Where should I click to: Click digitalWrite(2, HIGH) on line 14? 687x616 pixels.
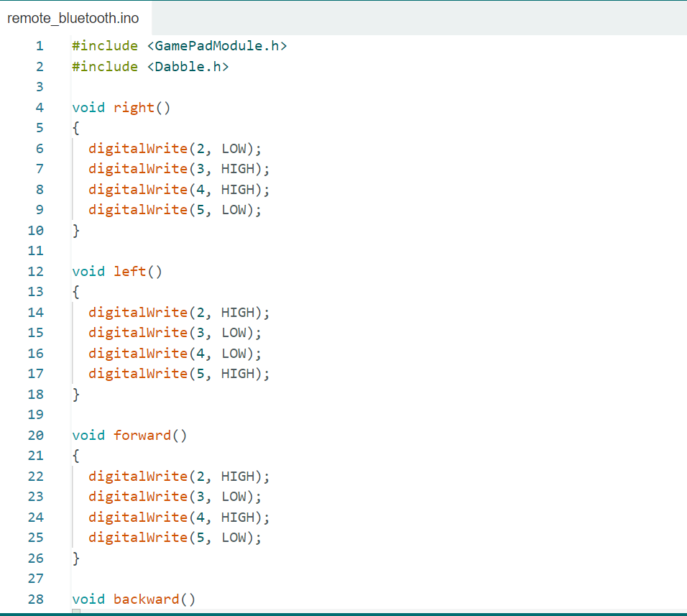click(179, 313)
